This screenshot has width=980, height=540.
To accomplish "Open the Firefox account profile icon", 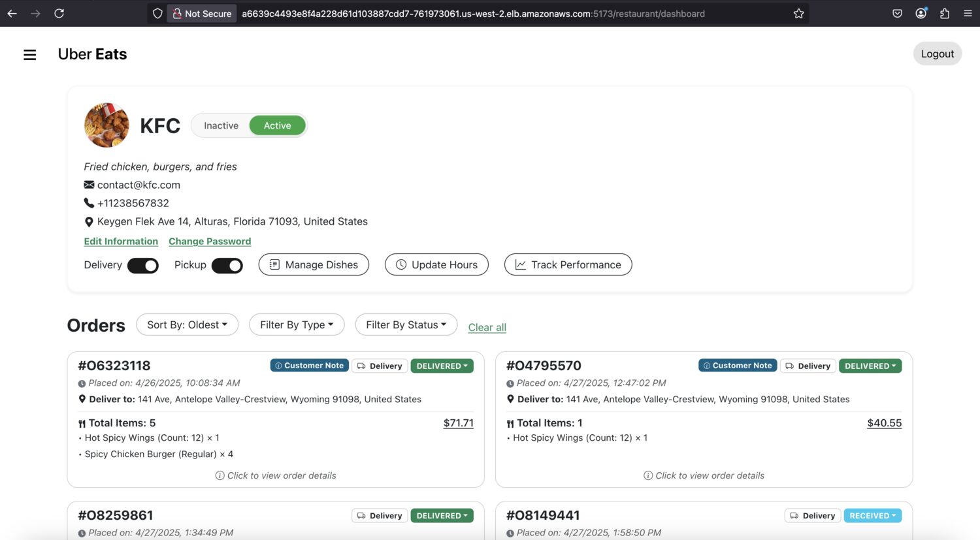I will click(x=921, y=13).
